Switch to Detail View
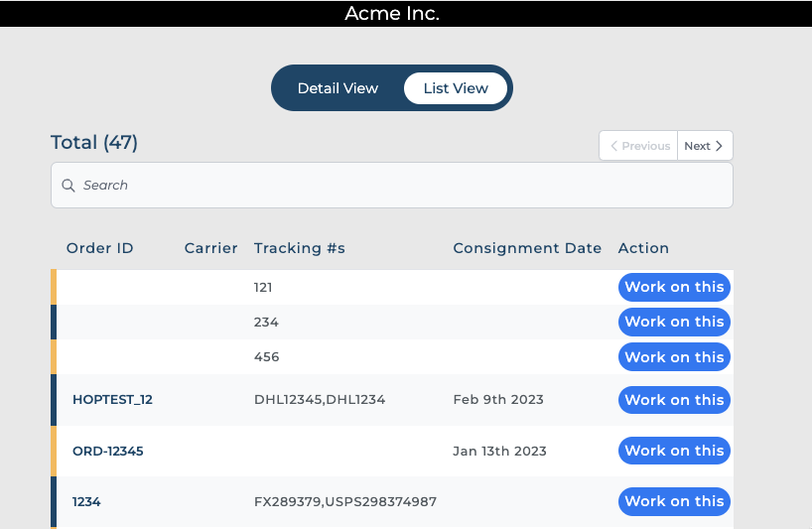 click(x=338, y=88)
